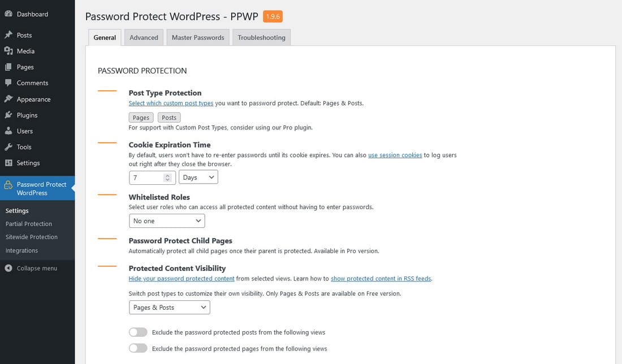The width and height of the screenshot is (622, 364).
Task: Click the Plugins plug icon
Action: [x=8, y=115]
